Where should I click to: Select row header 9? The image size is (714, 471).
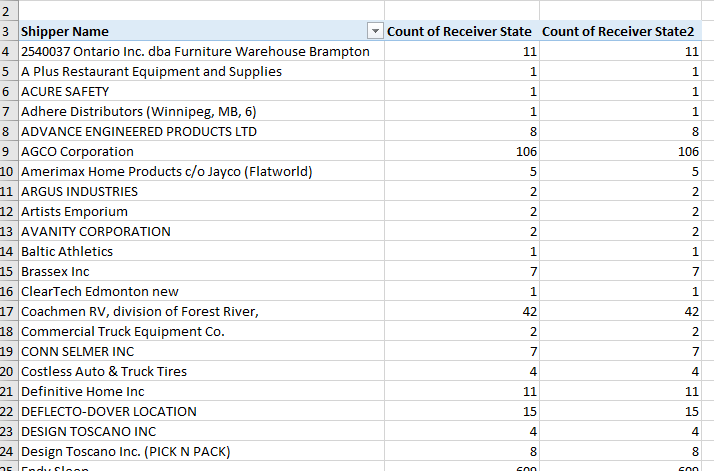(9, 152)
